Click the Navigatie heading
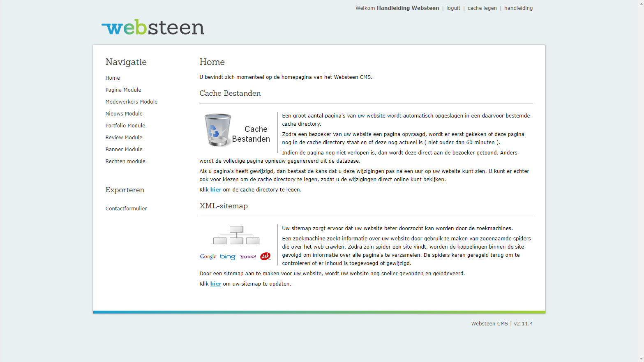Screen dimensions: 644x362 point(126,62)
